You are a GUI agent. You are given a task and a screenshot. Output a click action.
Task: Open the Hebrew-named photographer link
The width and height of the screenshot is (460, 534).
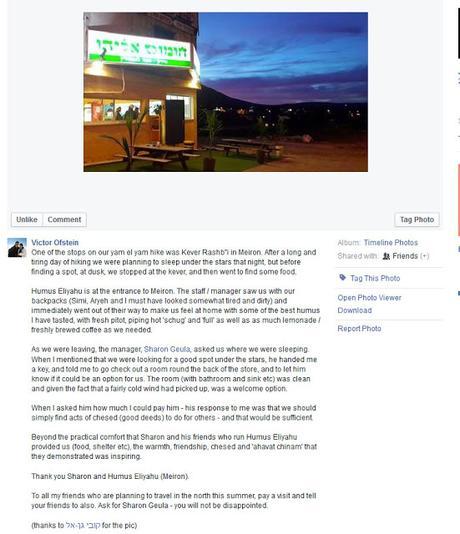83,525
